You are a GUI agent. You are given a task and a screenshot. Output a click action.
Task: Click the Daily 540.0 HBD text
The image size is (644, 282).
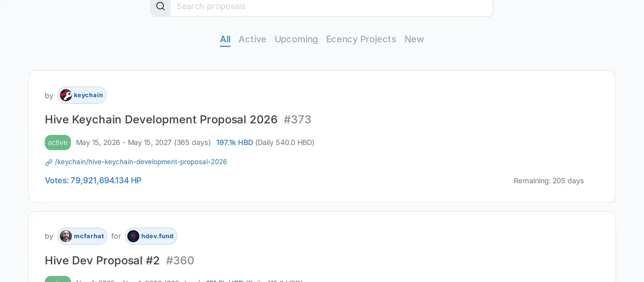[285, 143]
